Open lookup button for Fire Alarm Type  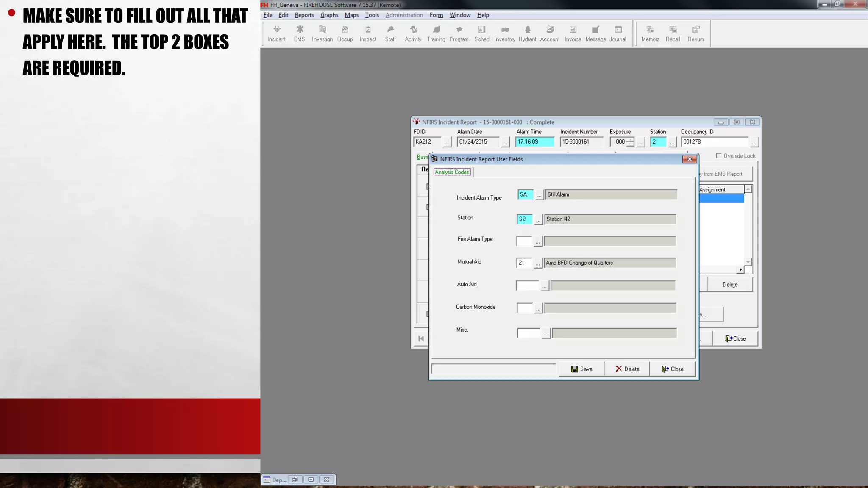tap(537, 241)
